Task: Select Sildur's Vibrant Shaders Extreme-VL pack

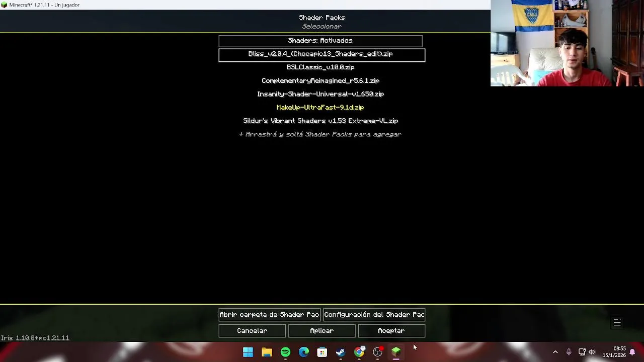Action: point(320,121)
